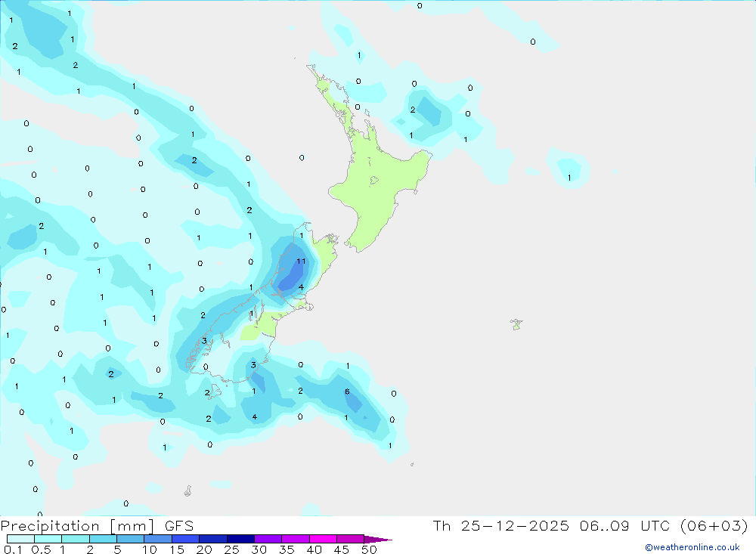756x554 pixels.
Task: Click the small Chatham Islands outline
Action: (516, 324)
